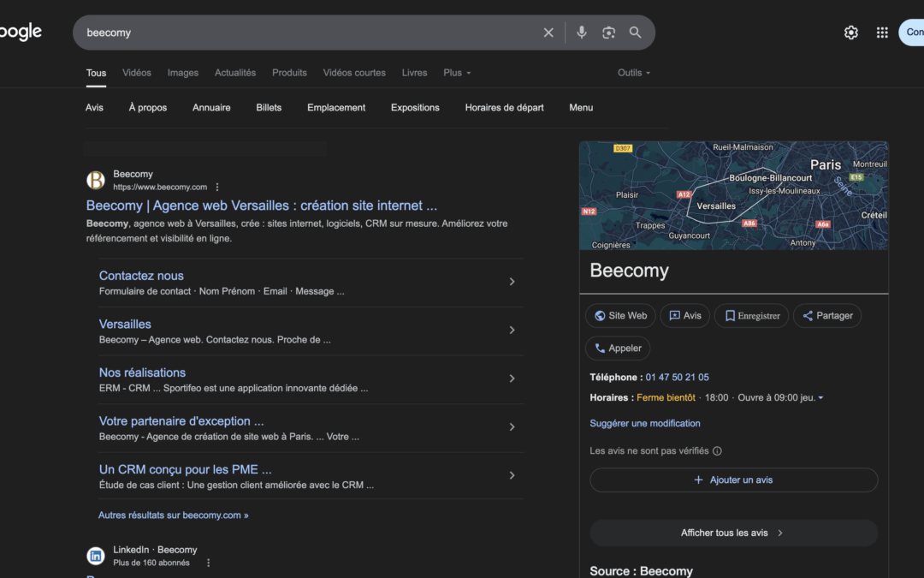Viewport: 924px width, 578px height.
Task: Click Afficher tous les avis button
Action: (x=734, y=533)
